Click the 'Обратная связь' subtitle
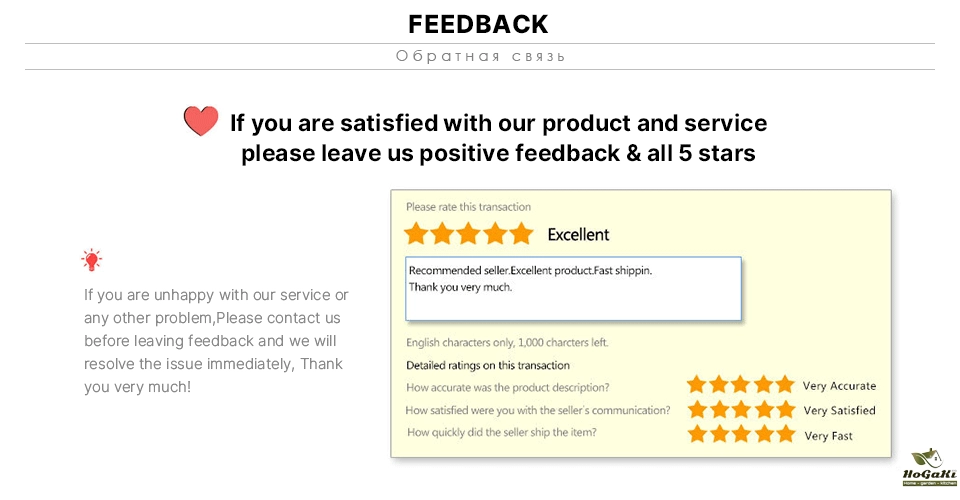The image size is (960, 500). tap(480, 56)
